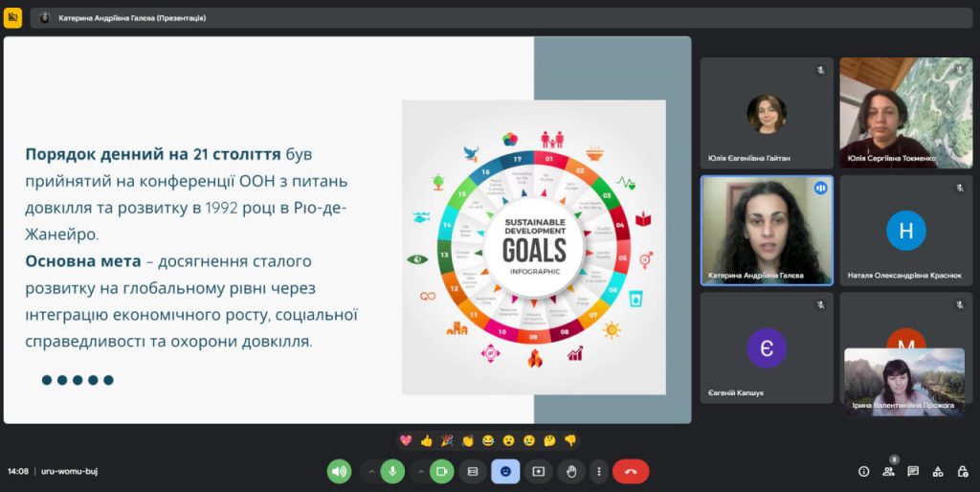The height and width of the screenshot is (492, 980).
Task: Show the participants list panel
Action: 889,471
